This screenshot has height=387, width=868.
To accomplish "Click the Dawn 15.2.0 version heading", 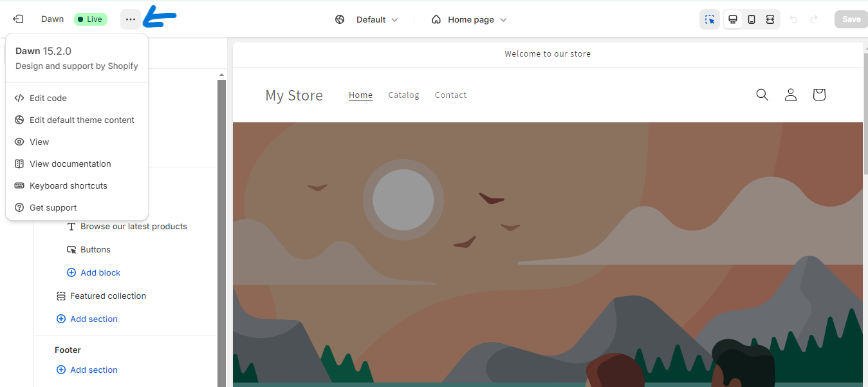I will click(43, 51).
